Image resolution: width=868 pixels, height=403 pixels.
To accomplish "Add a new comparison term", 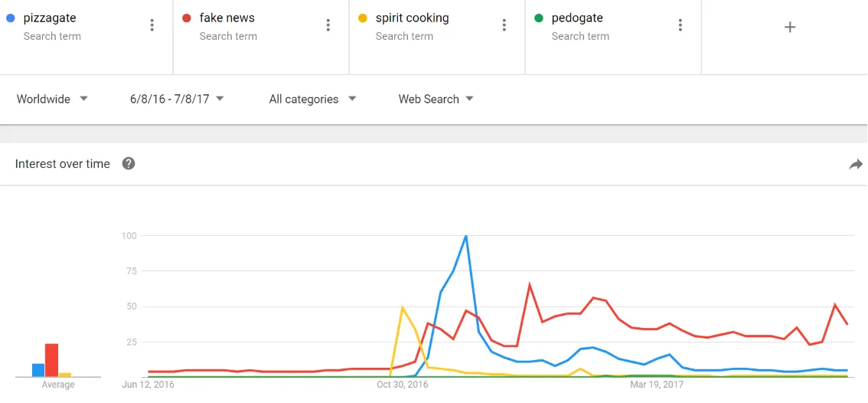I will point(790,27).
